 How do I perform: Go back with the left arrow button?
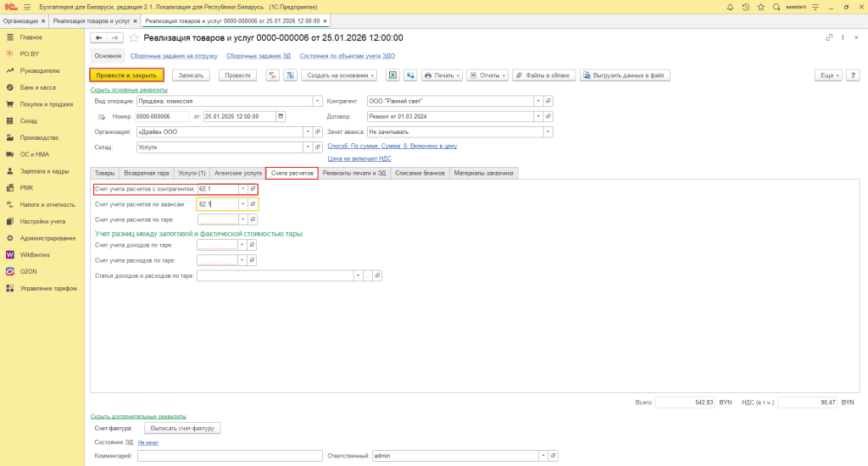point(98,38)
